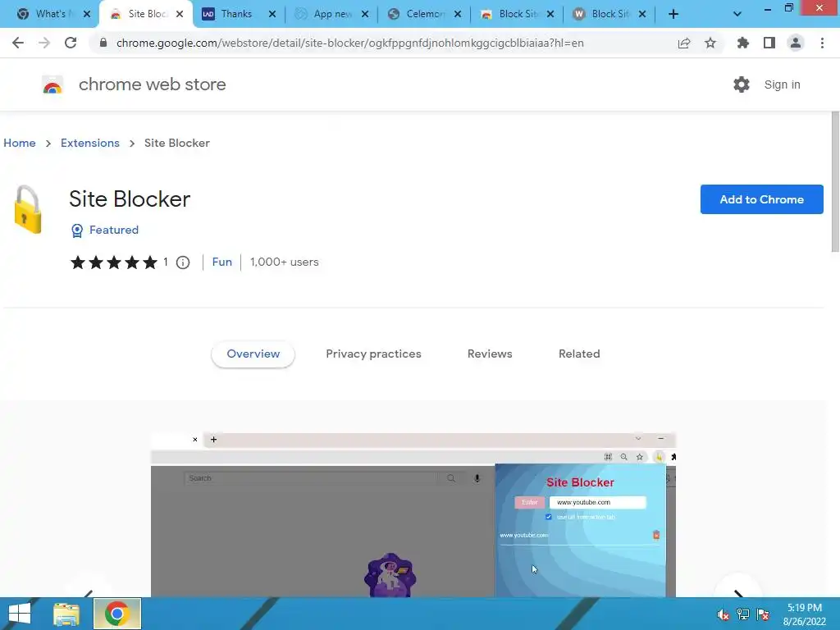Screen dimensions: 840x630
Task: Open web store settings gear
Action: tap(742, 84)
